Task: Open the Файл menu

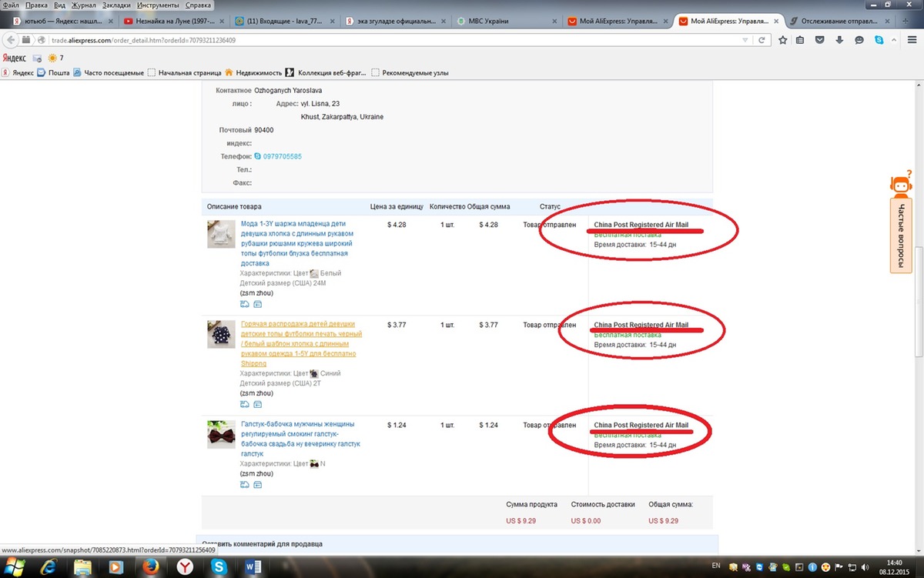Action: [x=11, y=5]
